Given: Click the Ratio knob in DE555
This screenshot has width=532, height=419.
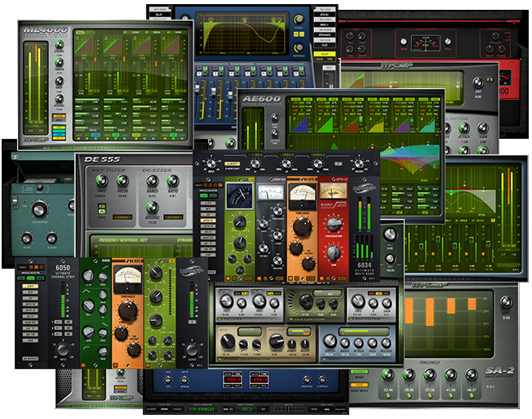Looking at the screenshot, I should (173, 181).
